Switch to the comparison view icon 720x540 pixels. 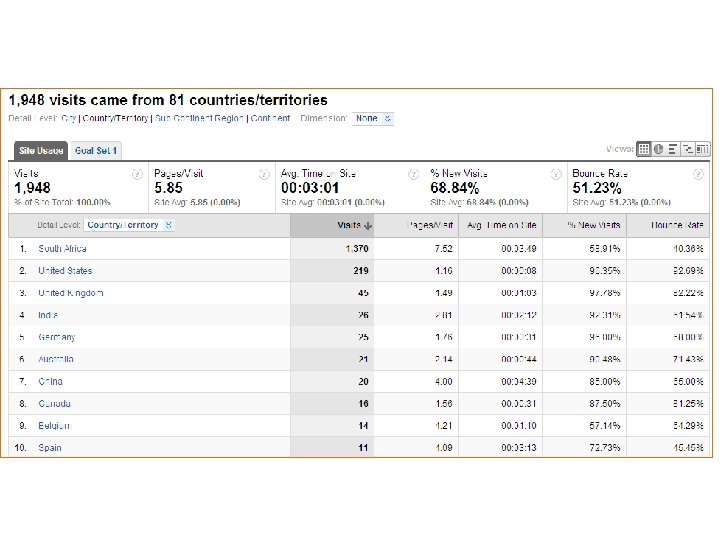point(688,149)
